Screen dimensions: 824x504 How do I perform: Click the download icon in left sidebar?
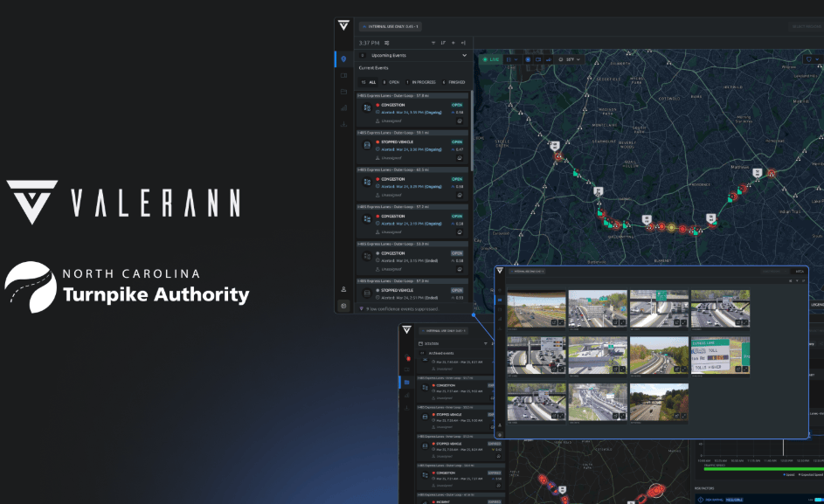(343, 124)
